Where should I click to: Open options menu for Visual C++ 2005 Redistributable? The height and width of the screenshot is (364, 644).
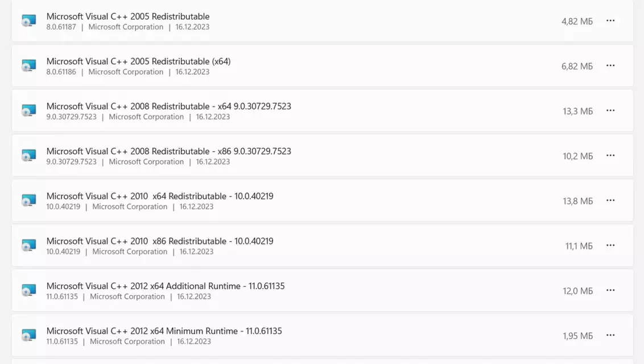pos(610,20)
